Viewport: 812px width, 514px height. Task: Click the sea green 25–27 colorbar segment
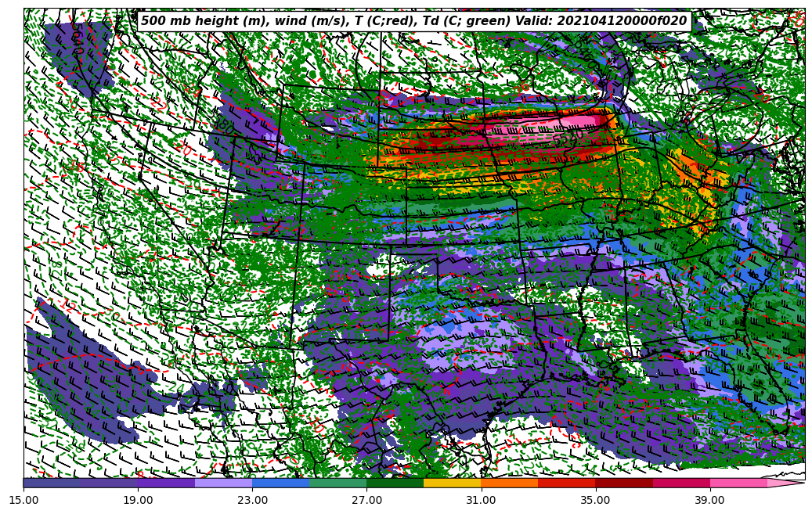[338, 483]
